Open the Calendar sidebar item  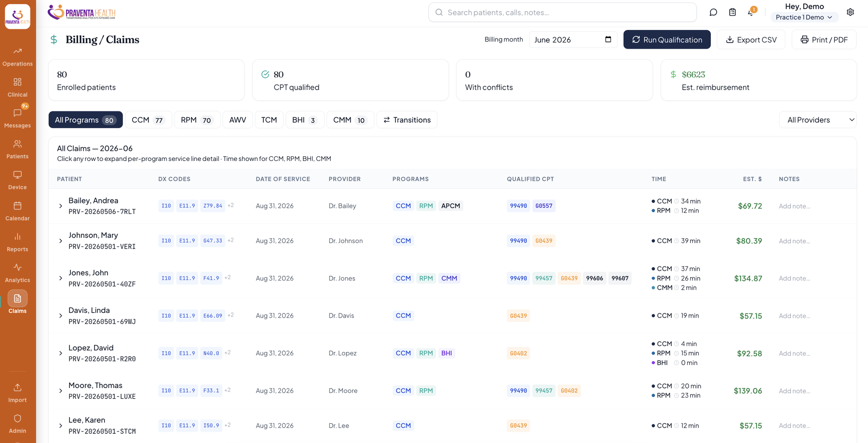(x=17, y=211)
